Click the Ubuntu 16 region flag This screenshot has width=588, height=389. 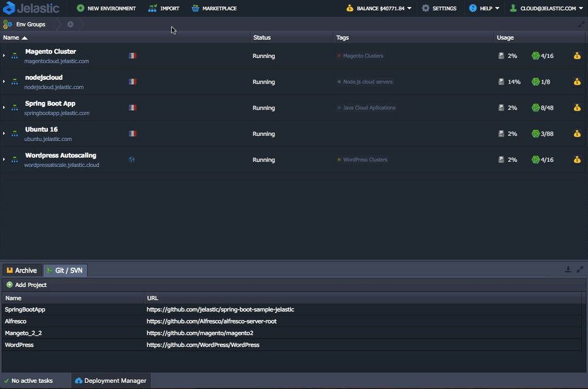point(132,133)
